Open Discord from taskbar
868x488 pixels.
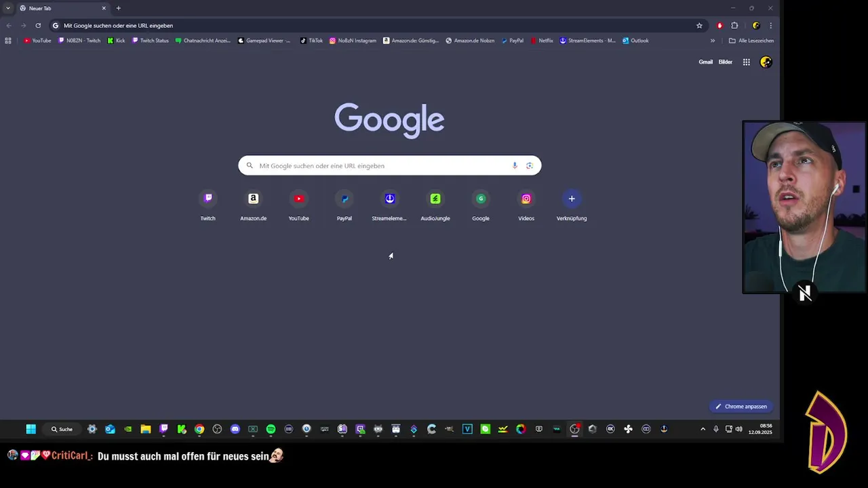(x=235, y=429)
